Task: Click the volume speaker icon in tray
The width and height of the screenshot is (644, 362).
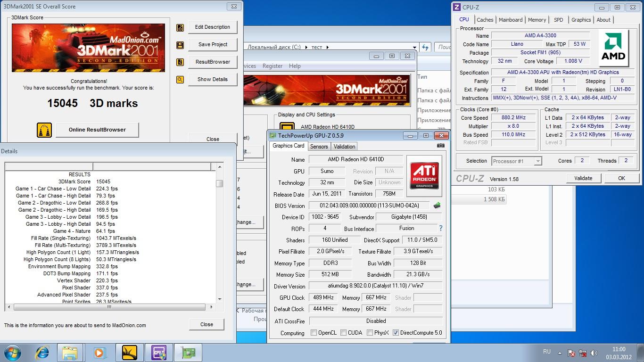Action: [594, 353]
